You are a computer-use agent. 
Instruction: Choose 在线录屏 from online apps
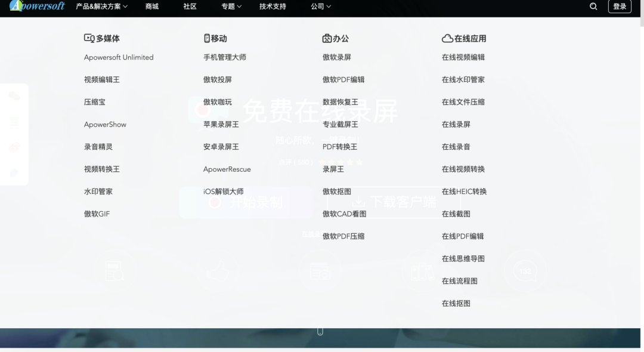(456, 124)
